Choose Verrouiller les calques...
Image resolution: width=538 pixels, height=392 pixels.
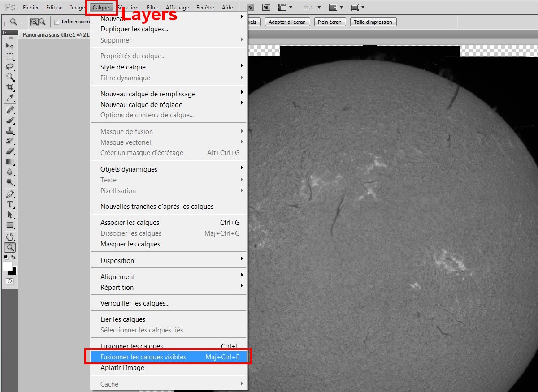click(x=169, y=303)
